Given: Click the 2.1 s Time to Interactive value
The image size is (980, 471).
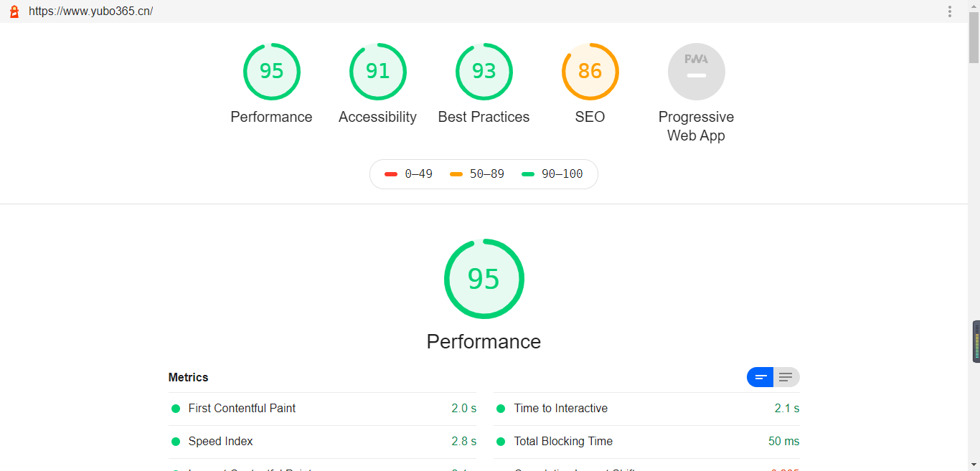Looking at the screenshot, I should pyautogui.click(x=786, y=409).
